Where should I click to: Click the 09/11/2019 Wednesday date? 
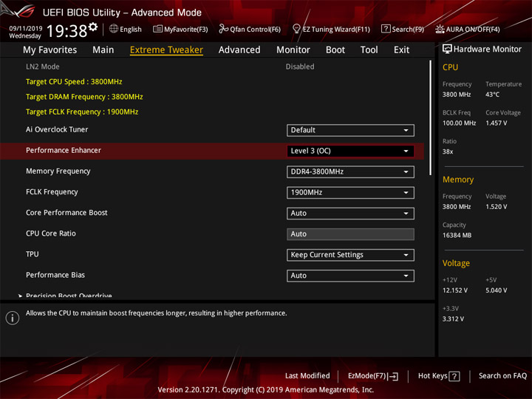tap(25, 33)
